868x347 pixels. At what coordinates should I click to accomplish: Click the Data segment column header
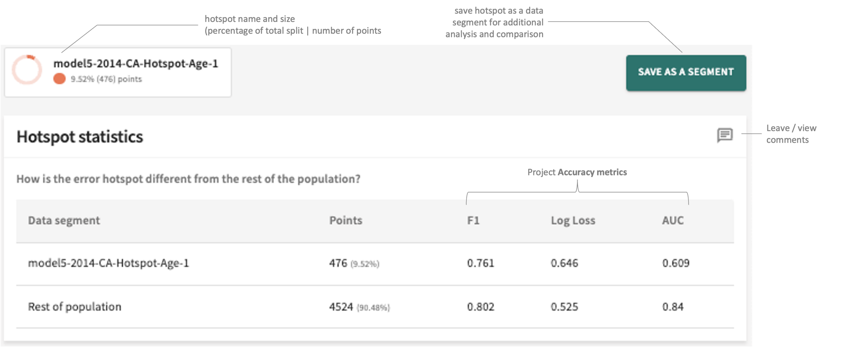[x=64, y=220]
